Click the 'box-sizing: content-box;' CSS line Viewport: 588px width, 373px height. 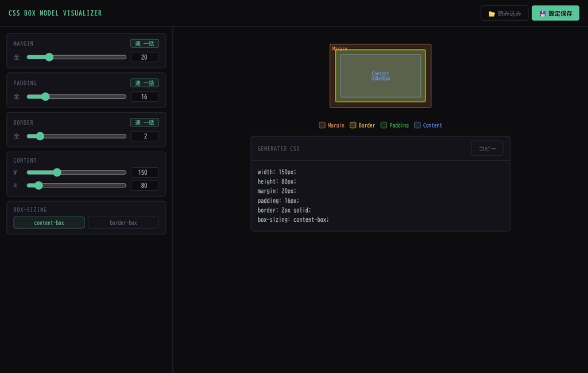tap(293, 220)
